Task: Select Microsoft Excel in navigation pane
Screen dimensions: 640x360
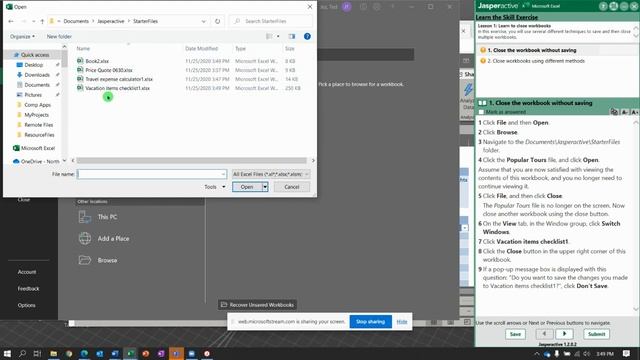Action: [x=38, y=148]
